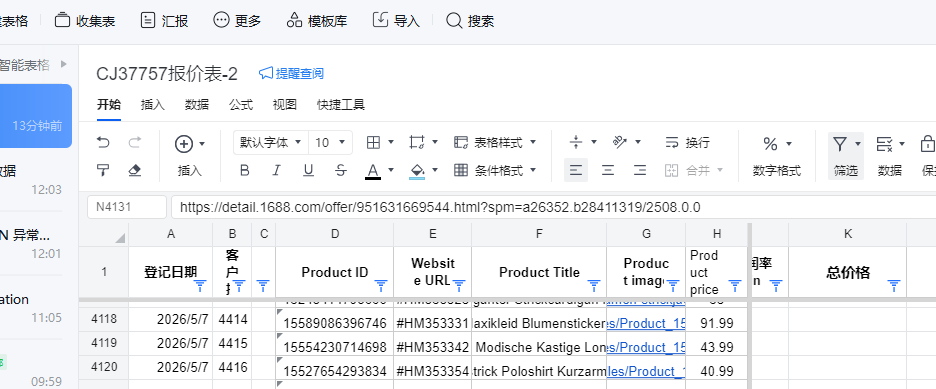Toggle underline formatting
The image size is (936, 389).
point(308,171)
